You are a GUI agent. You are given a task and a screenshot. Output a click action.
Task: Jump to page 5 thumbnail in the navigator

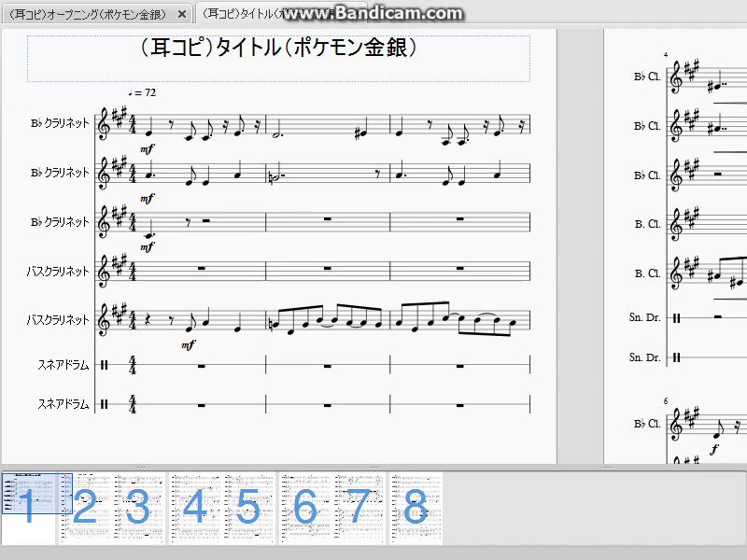(248, 508)
